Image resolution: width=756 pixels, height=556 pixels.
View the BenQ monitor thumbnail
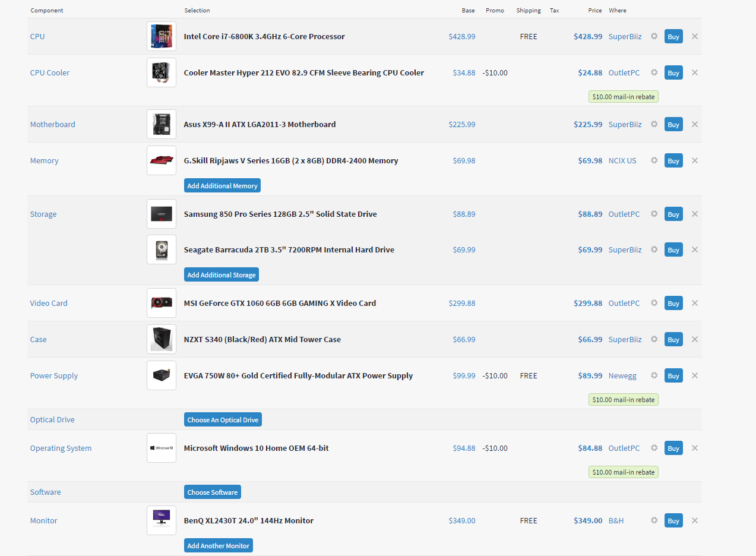(x=162, y=520)
